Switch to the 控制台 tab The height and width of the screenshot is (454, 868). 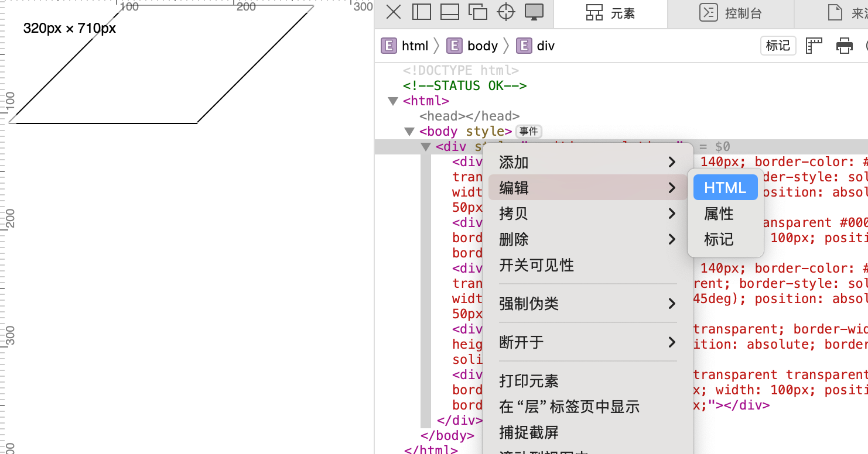pos(731,13)
